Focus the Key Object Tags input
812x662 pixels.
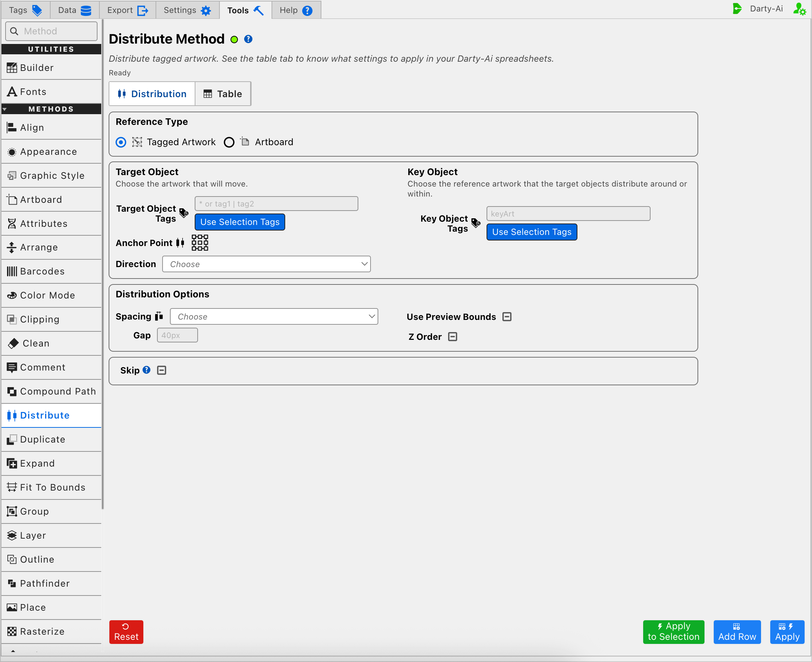tap(568, 214)
